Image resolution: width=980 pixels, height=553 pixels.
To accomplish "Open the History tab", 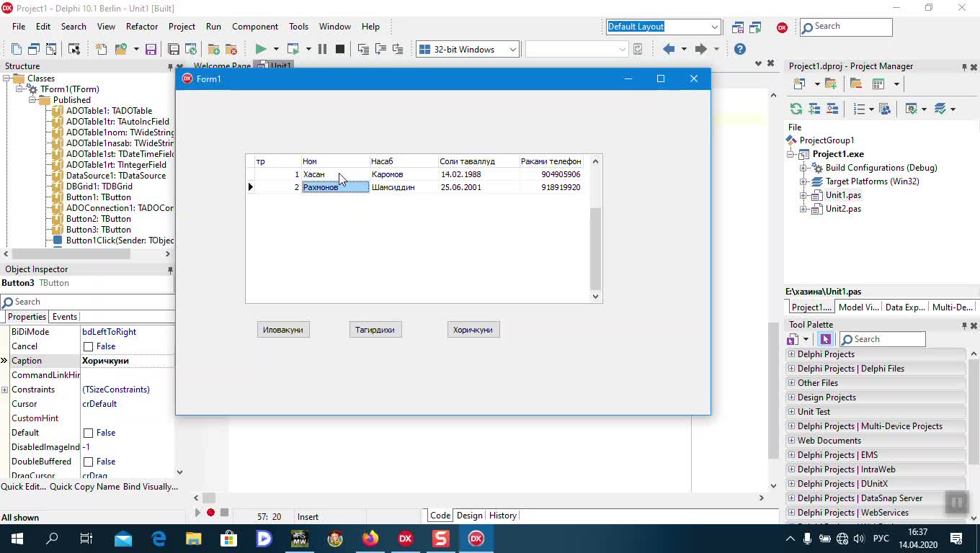I will [x=502, y=516].
